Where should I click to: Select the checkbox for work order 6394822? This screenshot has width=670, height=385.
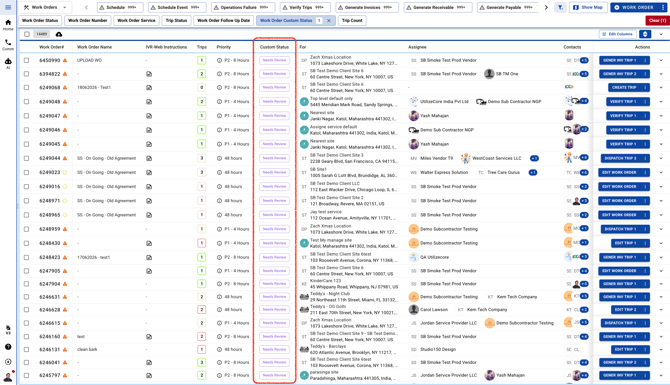click(x=26, y=74)
